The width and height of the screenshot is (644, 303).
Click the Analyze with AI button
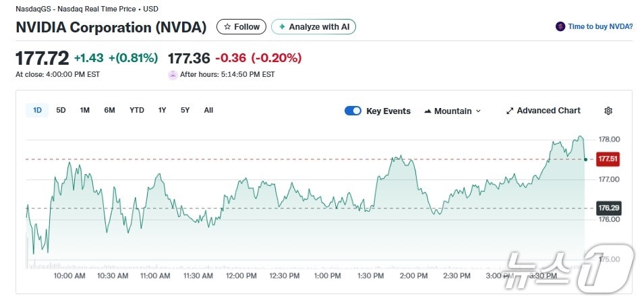coord(314,27)
